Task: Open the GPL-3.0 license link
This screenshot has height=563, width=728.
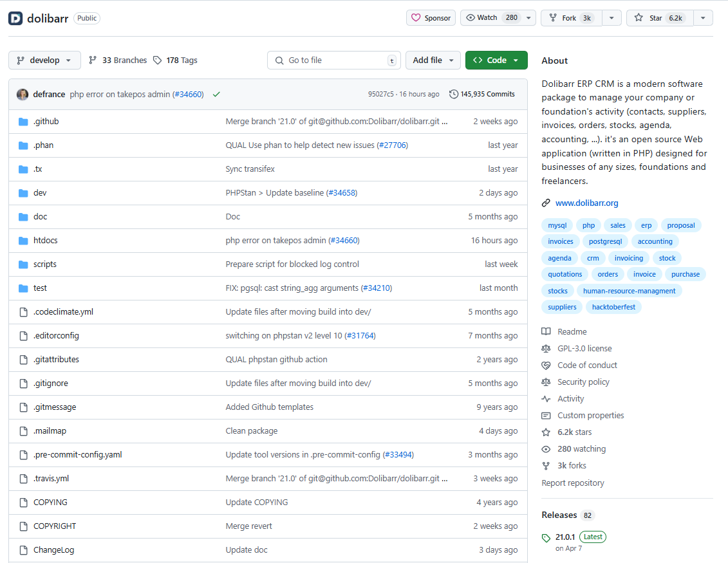Action: click(584, 349)
